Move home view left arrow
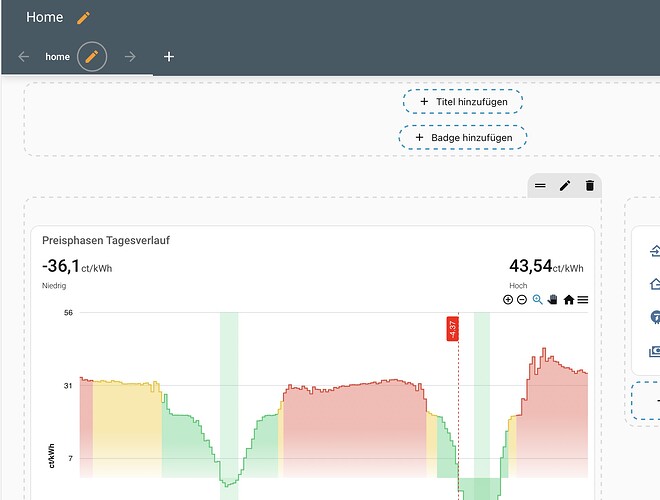660x500 pixels. coord(24,56)
